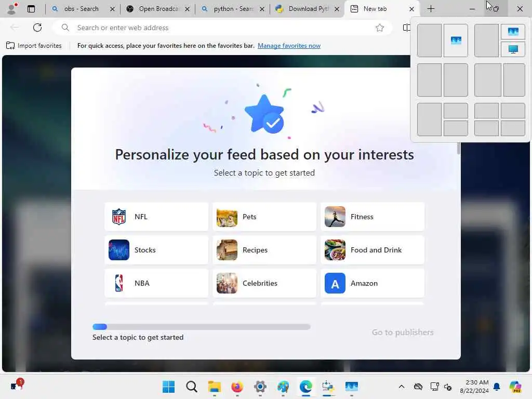Close the obs - Search tab
532x399 pixels.
(x=112, y=9)
